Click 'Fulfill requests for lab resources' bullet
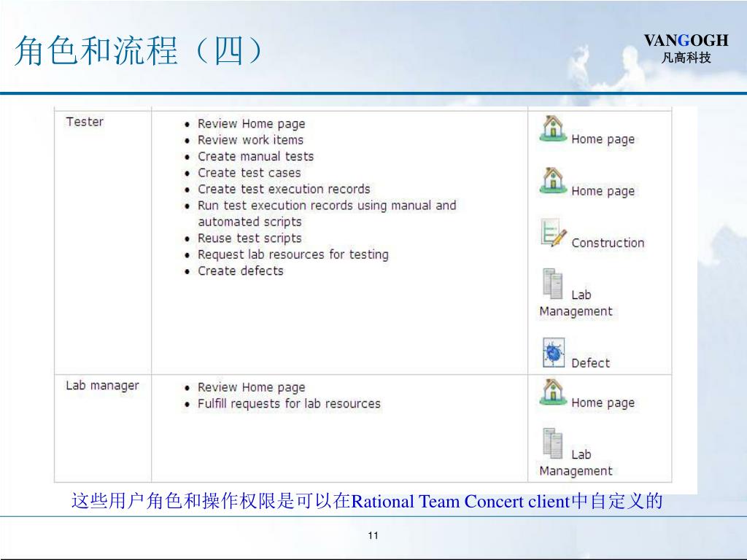747x560 pixels. click(289, 404)
